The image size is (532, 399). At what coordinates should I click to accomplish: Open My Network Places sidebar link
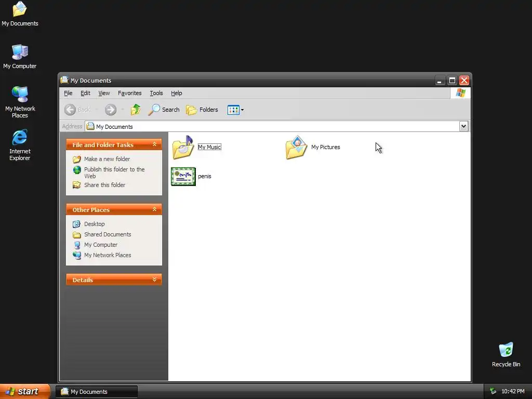coord(108,255)
